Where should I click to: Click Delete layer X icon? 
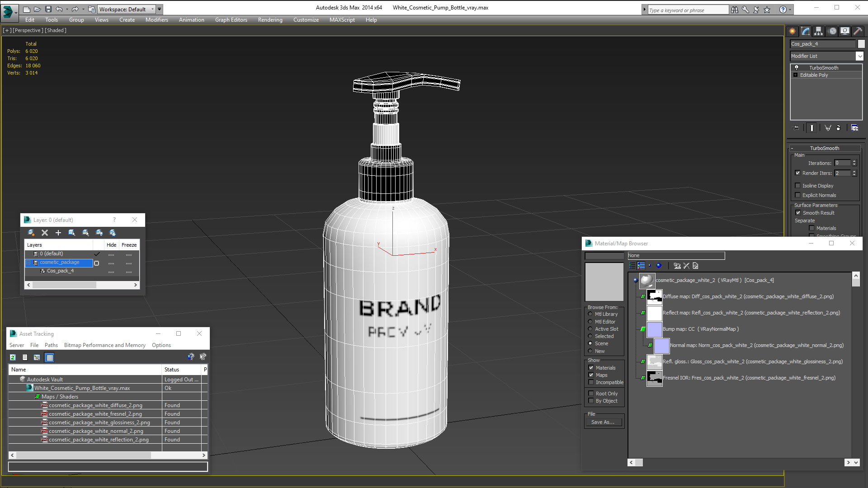coord(45,233)
